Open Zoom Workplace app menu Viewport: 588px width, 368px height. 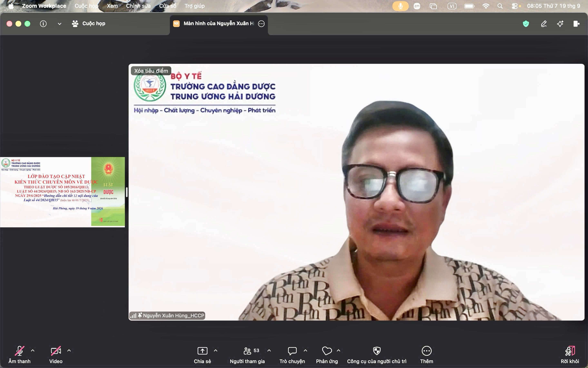coord(44,6)
